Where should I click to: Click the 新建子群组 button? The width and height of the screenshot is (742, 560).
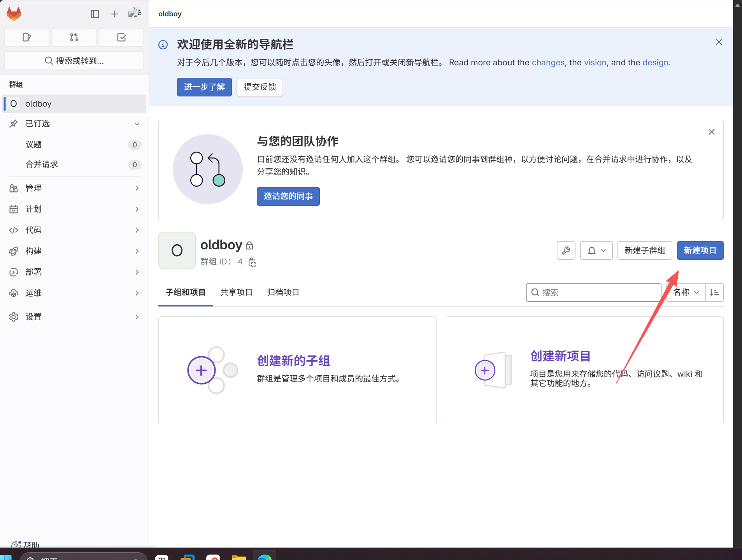click(645, 250)
